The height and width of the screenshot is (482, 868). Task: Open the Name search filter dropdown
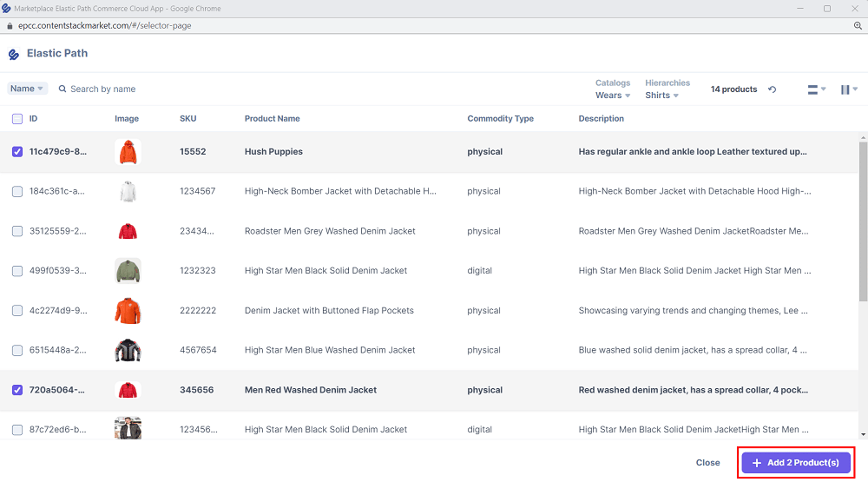(x=27, y=89)
